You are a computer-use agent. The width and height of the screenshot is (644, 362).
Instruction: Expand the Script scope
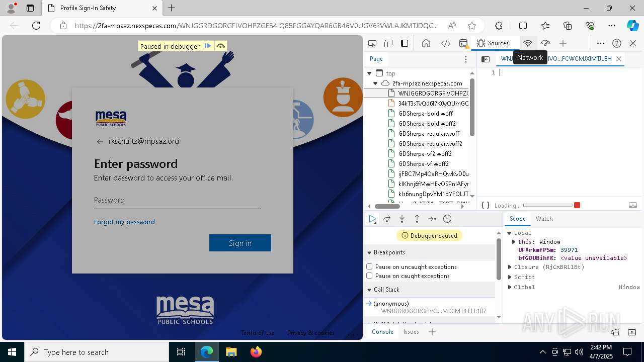coord(510,277)
